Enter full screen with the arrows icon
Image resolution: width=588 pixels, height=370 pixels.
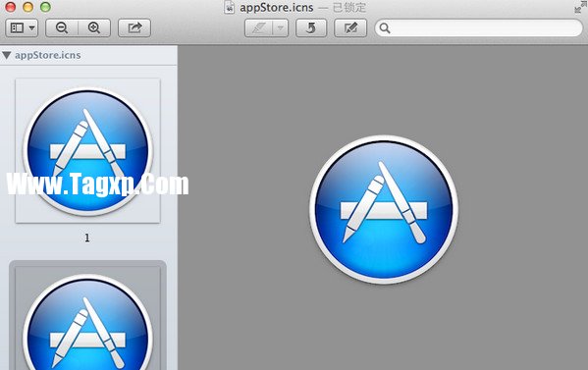581,7
